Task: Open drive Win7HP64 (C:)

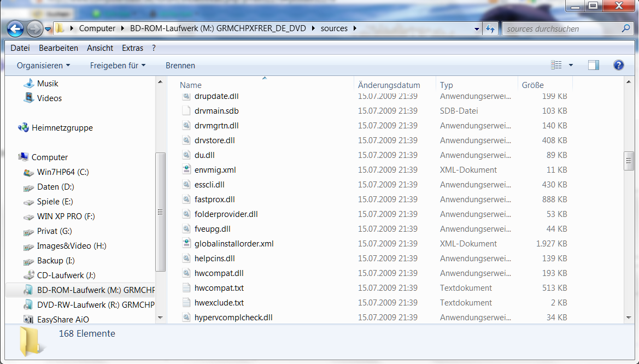Action: (x=63, y=172)
